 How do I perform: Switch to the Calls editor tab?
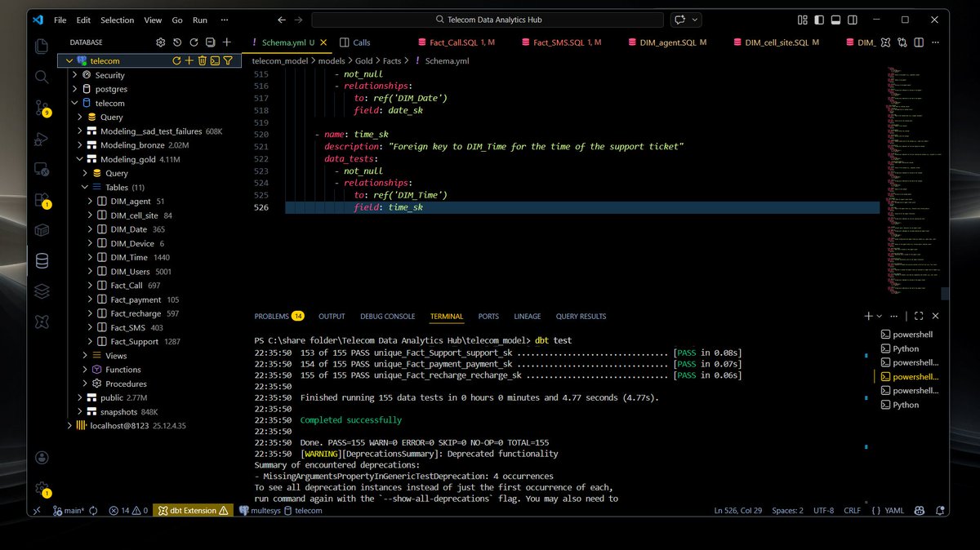point(354,42)
